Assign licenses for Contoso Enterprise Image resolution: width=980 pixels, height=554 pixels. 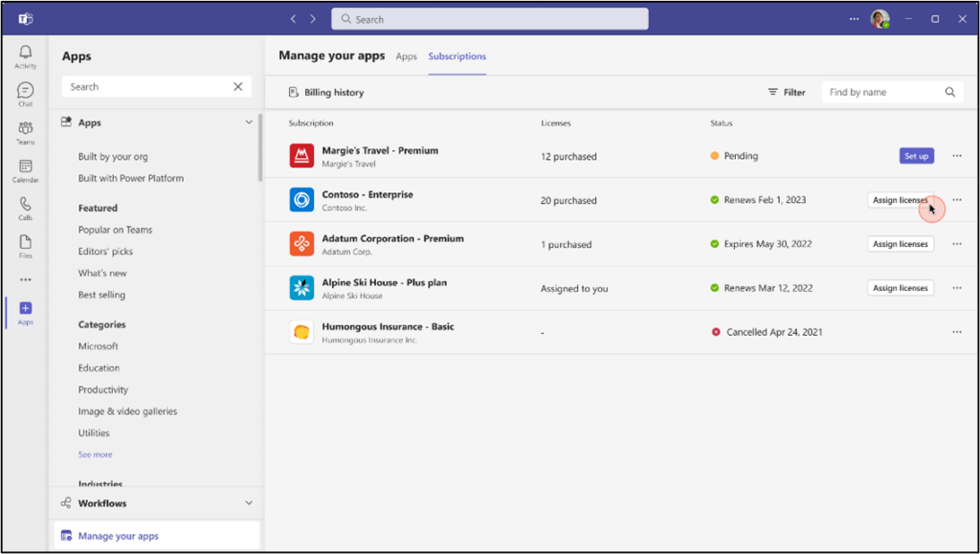[x=900, y=199]
